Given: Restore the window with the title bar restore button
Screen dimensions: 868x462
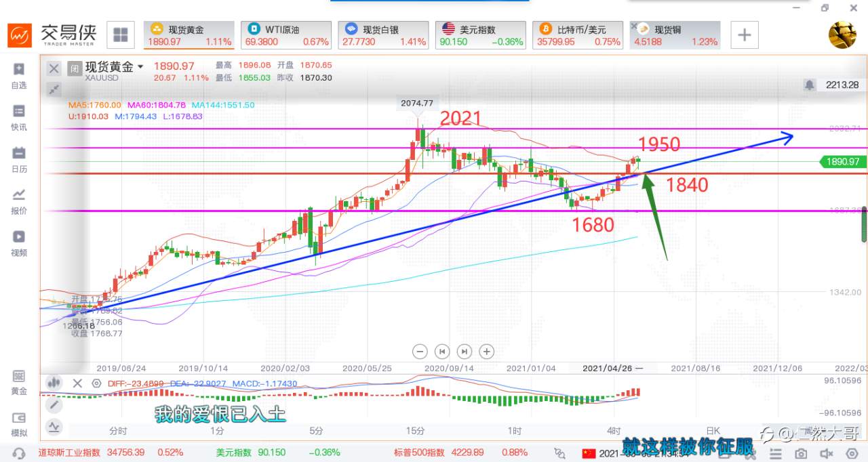Looking at the screenshot, I should 825,8.
